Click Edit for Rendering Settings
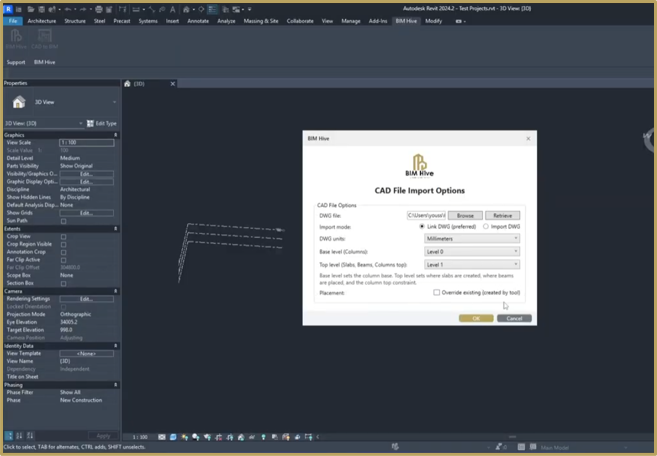Viewport: 657px width, 456px height. [86, 299]
